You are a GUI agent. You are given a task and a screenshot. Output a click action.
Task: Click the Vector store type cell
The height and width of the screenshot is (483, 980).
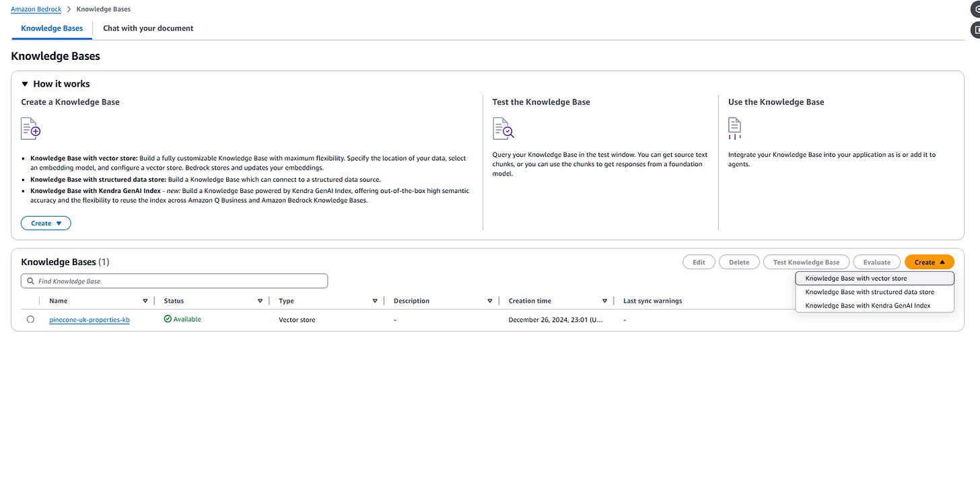click(297, 320)
